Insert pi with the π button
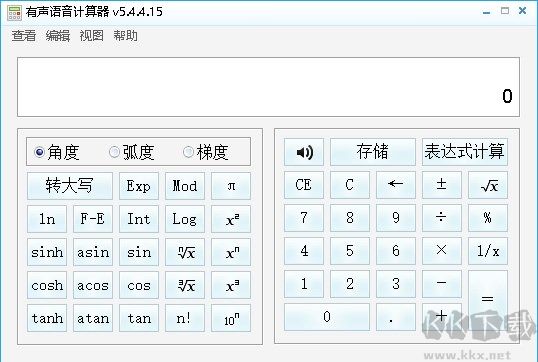 231,186
